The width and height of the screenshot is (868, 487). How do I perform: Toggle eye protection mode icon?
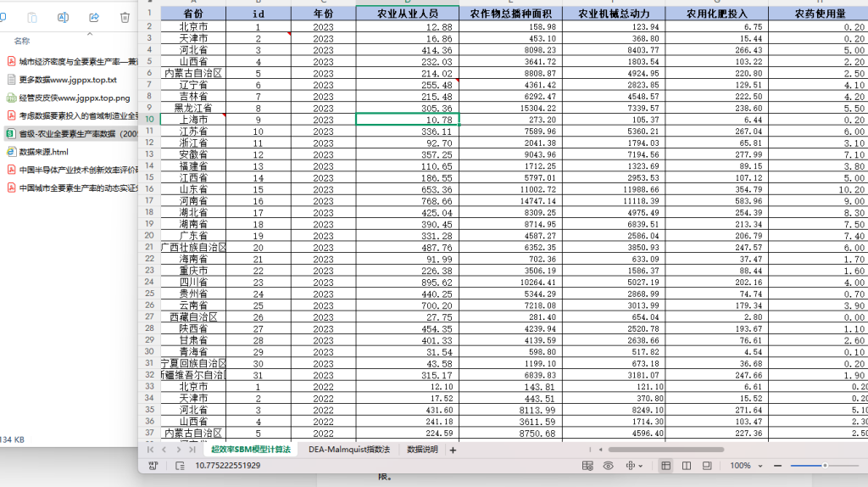(x=609, y=466)
